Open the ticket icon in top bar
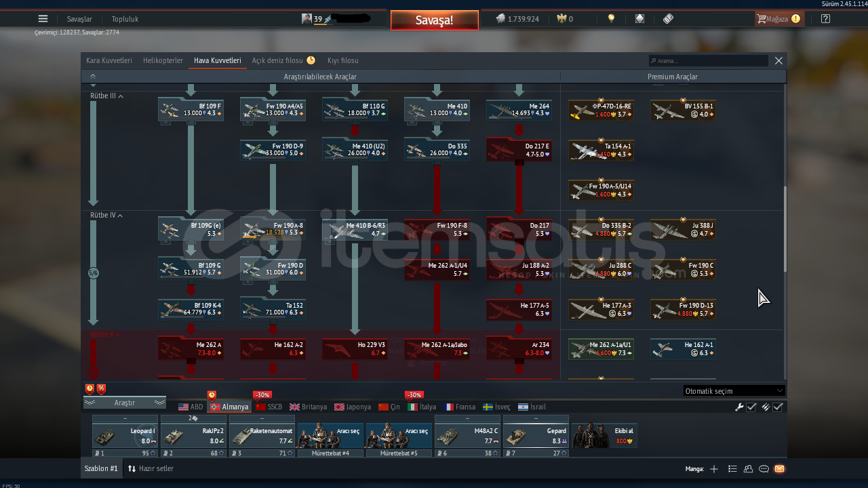 (x=668, y=19)
